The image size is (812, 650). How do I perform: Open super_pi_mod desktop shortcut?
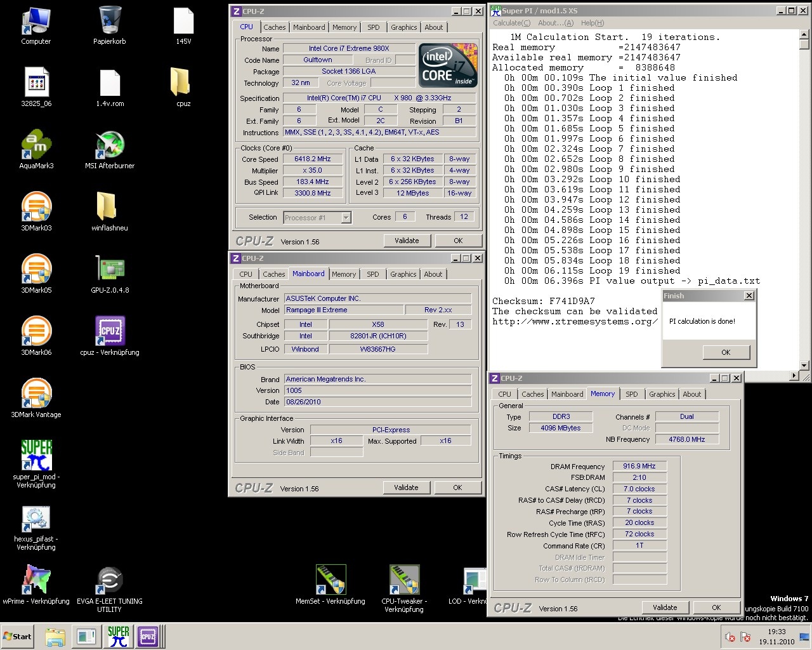pos(36,463)
